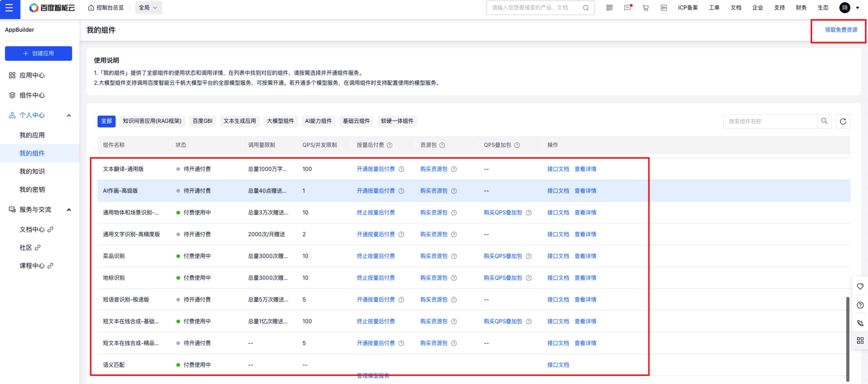868x384 pixels.
Task: Select the 知识问答应用(RAG框架) tab
Action: tap(152, 121)
